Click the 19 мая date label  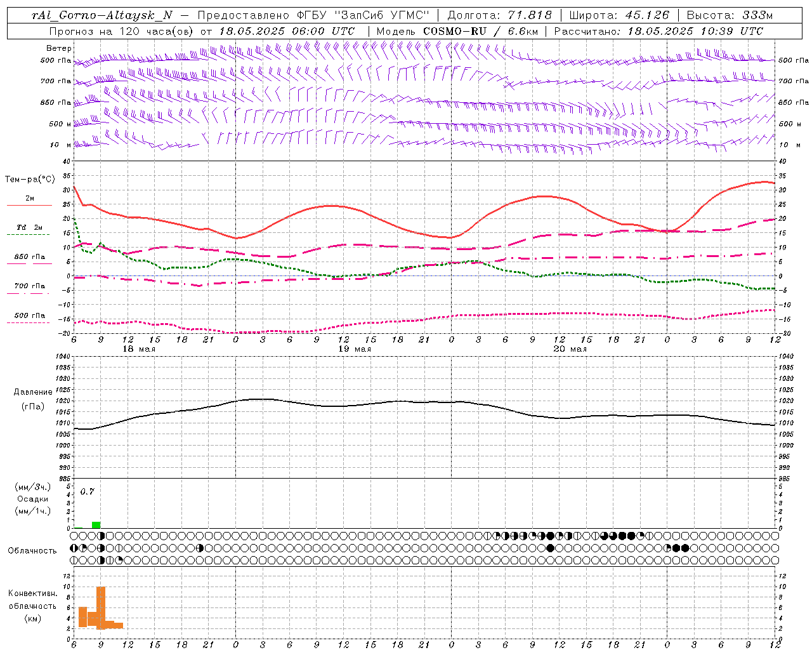[x=355, y=349]
